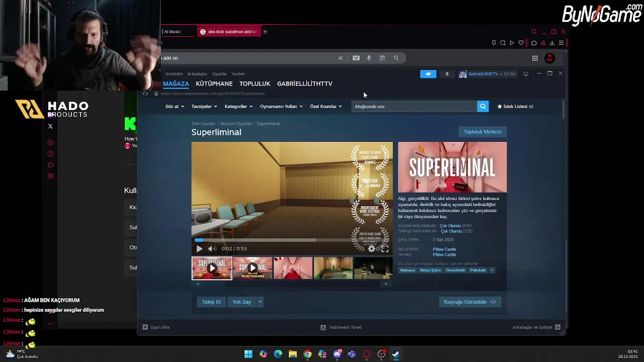Click the Superliminal header capsule image

click(452, 167)
